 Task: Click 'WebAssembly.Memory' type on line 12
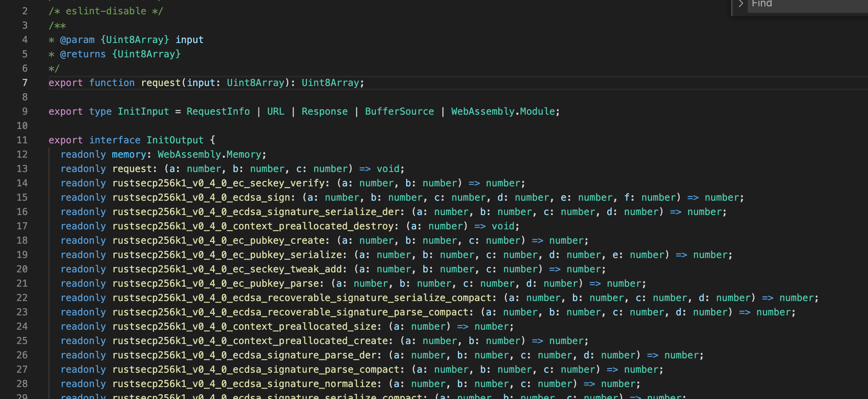pos(209,155)
